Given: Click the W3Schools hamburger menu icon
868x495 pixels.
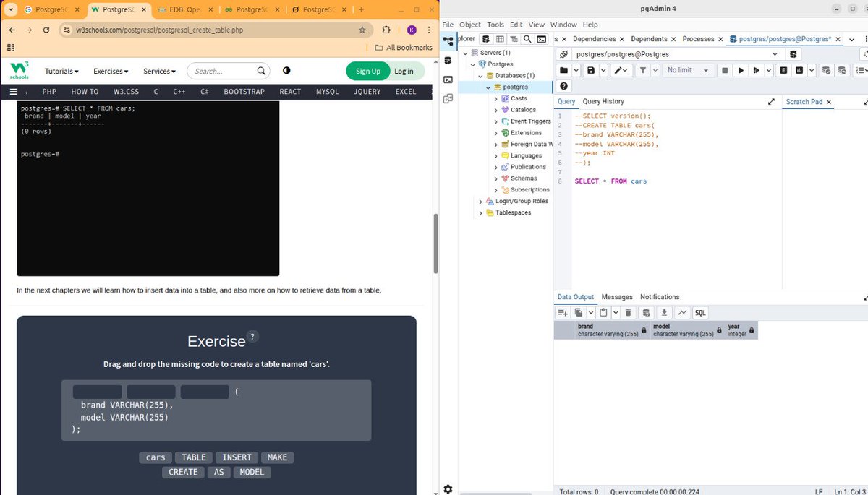Looking at the screenshot, I should (14, 92).
